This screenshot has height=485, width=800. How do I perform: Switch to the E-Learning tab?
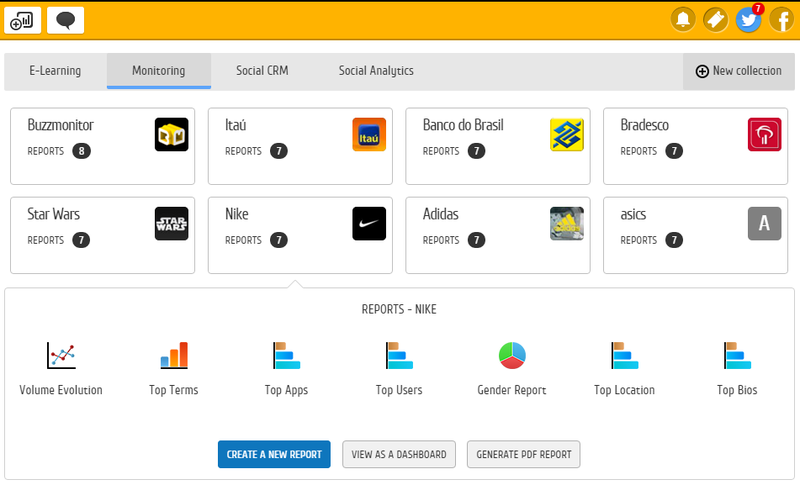(55, 71)
